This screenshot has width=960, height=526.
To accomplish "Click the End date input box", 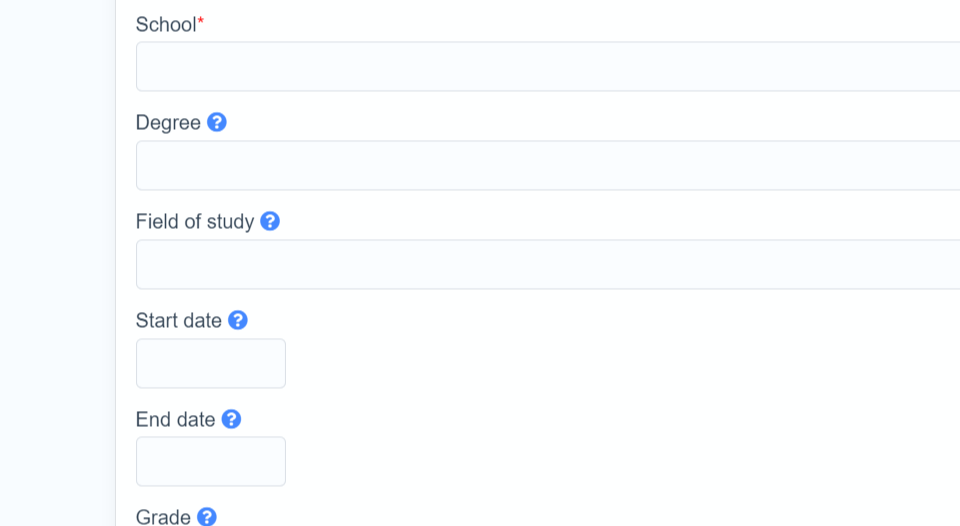I will pos(211,462).
